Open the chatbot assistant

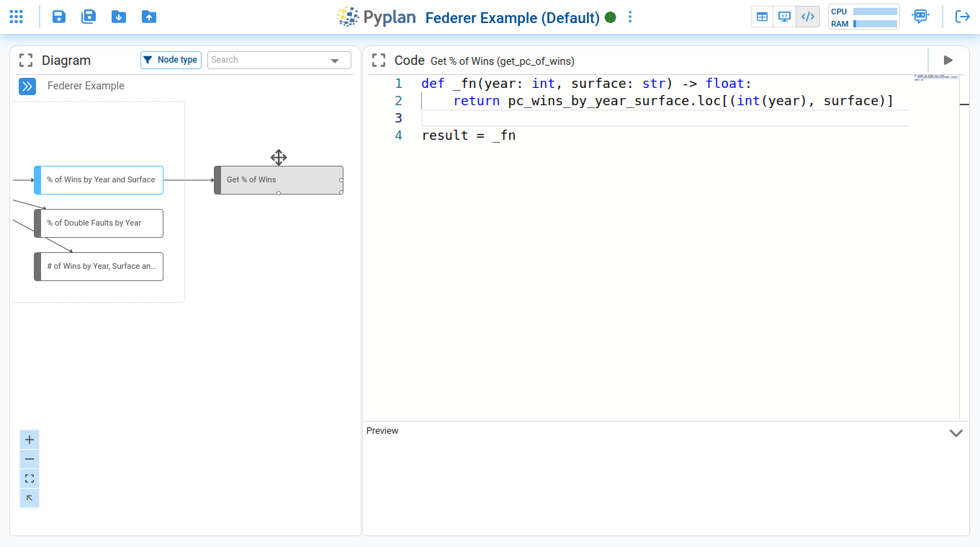pos(920,16)
